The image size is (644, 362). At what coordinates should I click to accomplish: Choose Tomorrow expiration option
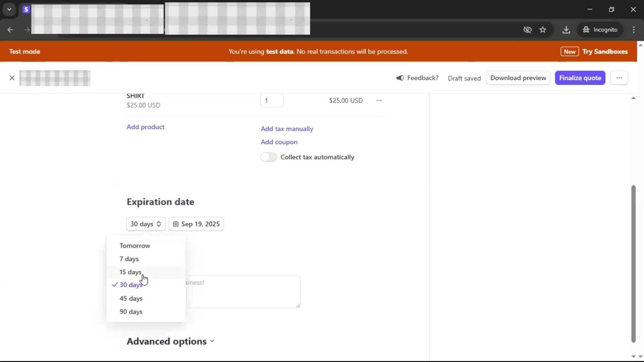pos(135,246)
